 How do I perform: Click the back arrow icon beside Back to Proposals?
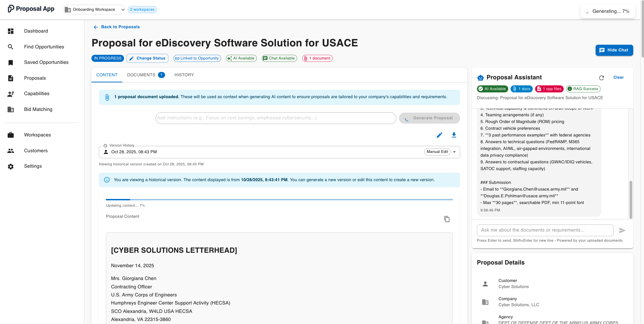pos(96,27)
